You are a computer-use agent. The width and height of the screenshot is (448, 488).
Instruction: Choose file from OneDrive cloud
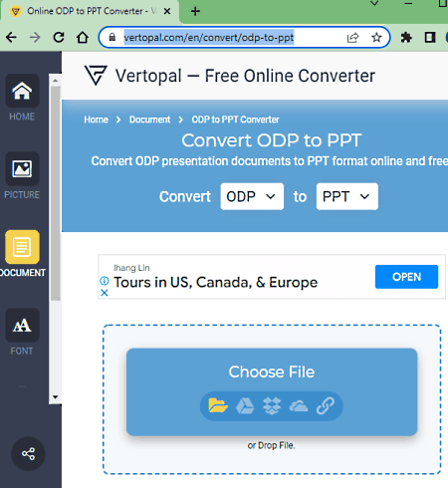(x=299, y=406)
